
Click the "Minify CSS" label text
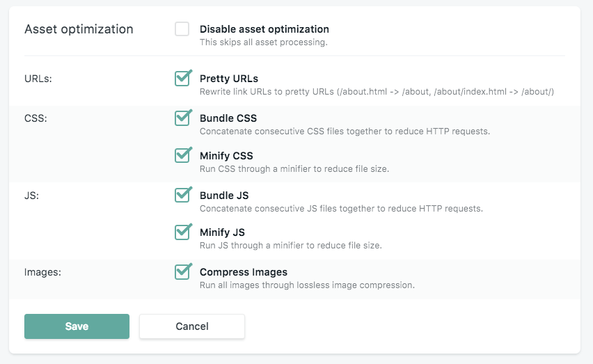tap(226, 156)
